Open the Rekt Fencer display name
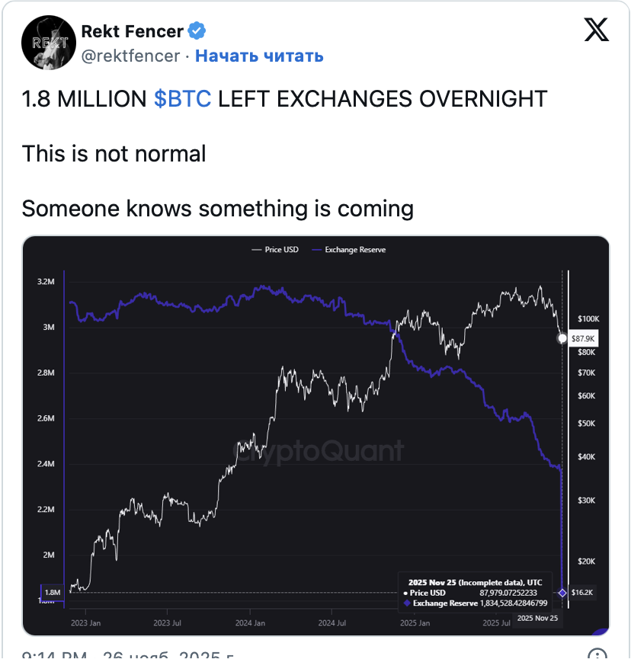The height and width of the screenshot is (672, 631). 132,31
